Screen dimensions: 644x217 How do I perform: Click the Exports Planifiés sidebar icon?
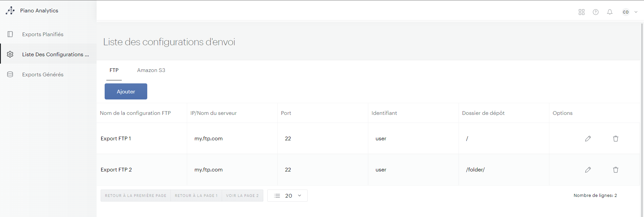[x=10, y=34]
